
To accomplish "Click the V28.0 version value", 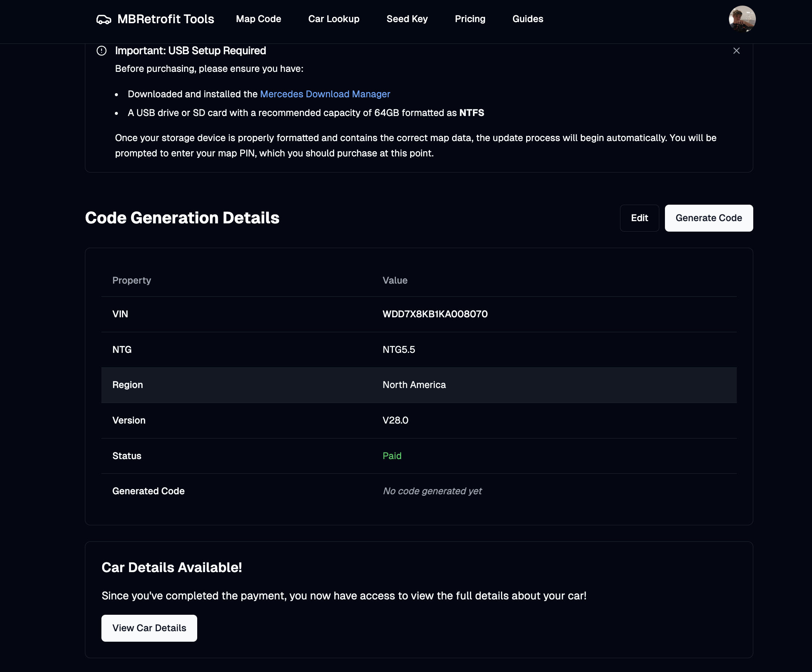I will [395, 420].
